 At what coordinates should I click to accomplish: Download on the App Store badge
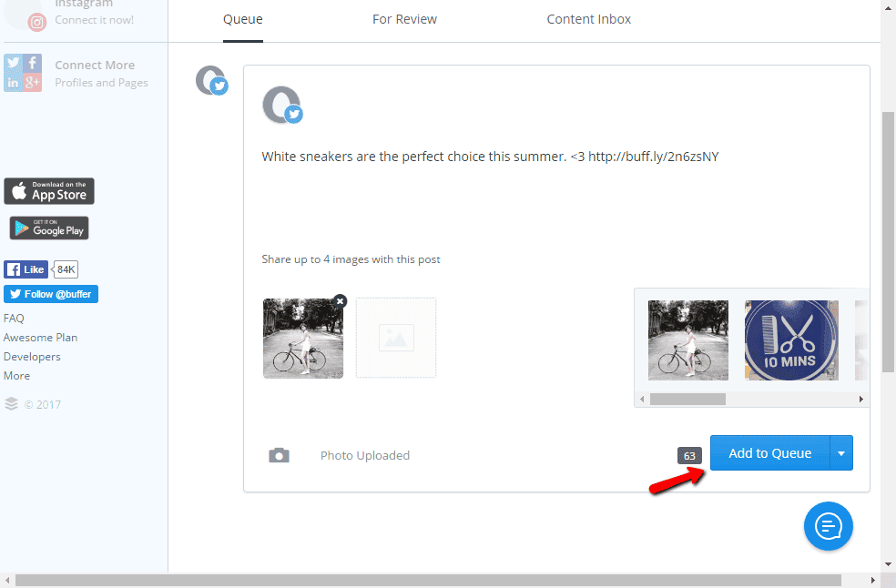point(49,191)
